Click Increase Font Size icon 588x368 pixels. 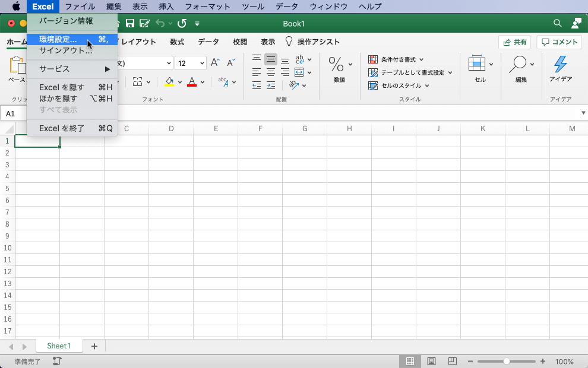(x=215, y=62)
